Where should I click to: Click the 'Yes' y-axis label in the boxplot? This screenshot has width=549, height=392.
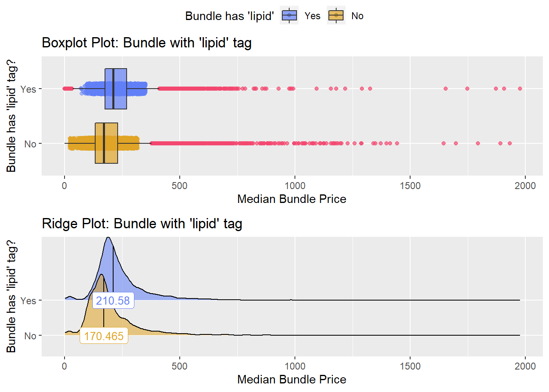point(28,89)
